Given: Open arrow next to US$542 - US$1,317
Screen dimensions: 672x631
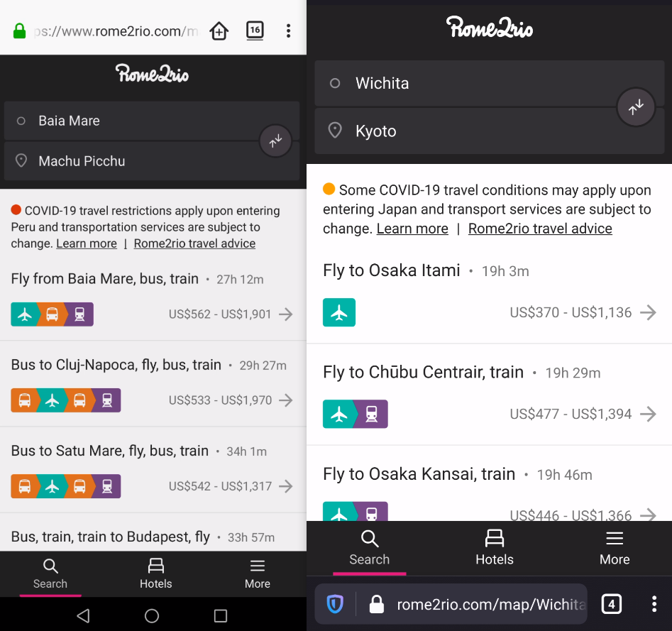Looking at the screenshot, I should [x=286, y=486].
